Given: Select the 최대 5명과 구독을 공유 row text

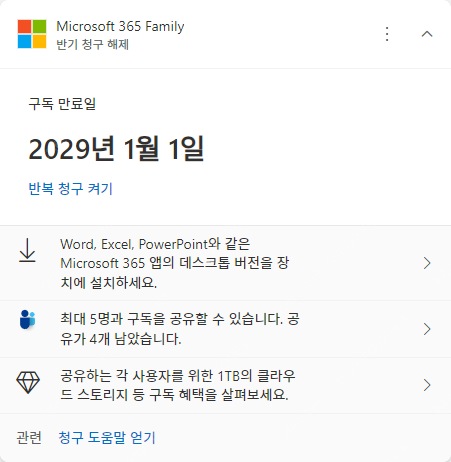Looking at the screenshot, I should coord(180,329).
